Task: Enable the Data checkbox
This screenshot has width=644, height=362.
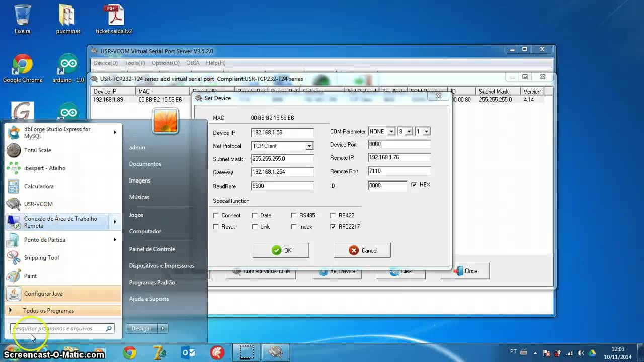Action: point(255,216)
